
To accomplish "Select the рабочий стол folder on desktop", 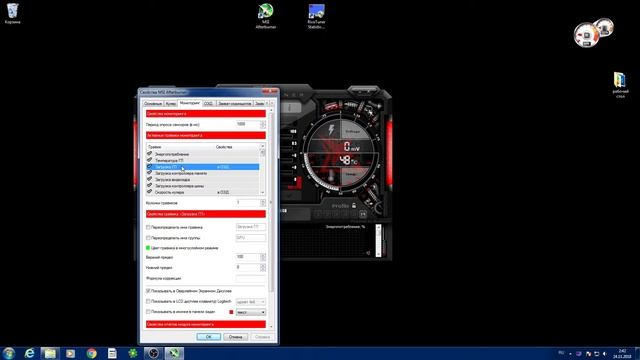I will 620,85.
